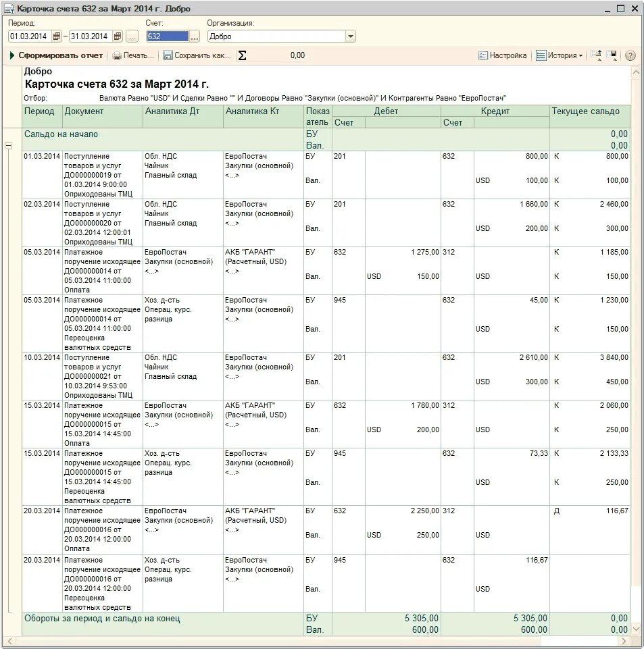Click credit amount 2 610,00

click(533, 357)
